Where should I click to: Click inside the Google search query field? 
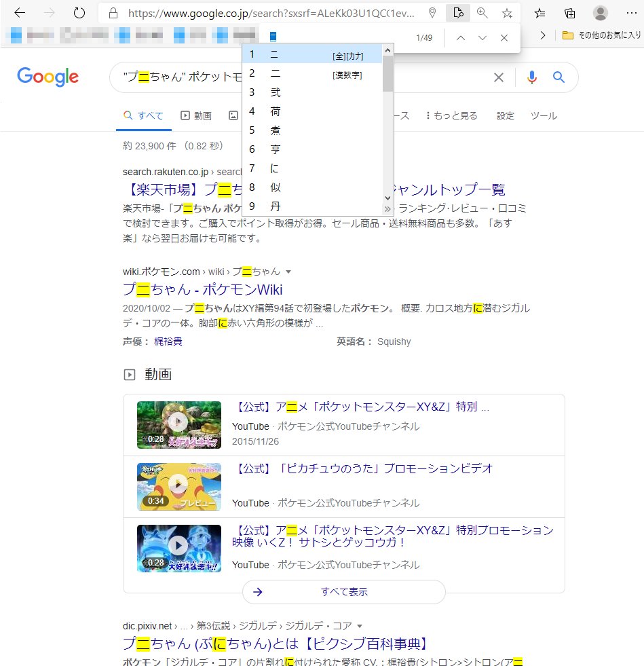(183, 77)
